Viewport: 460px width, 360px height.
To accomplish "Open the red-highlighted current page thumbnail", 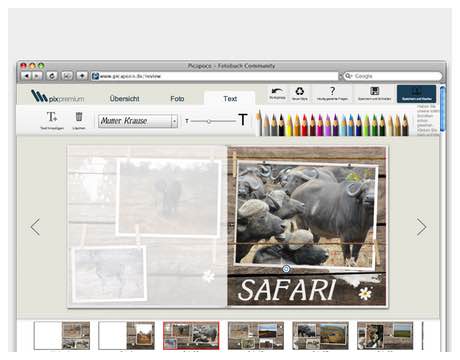I will coord(191,335).
